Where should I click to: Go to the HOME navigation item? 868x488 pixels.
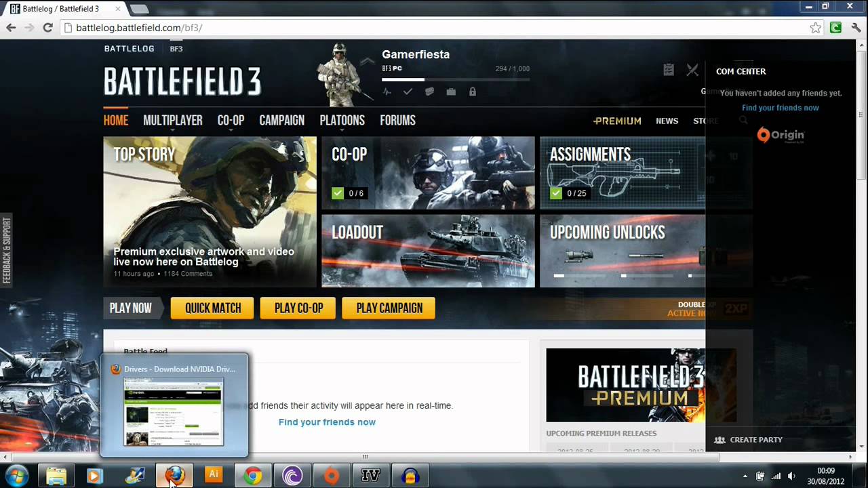point(116,121)
